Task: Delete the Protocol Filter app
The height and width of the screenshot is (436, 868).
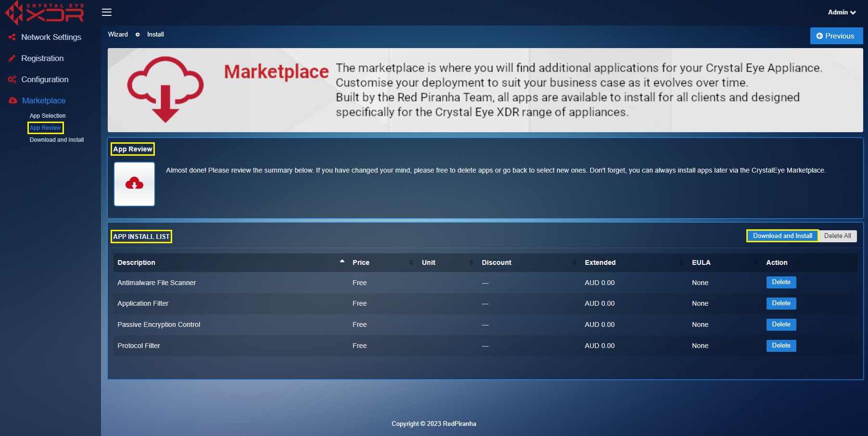Action: pos(781,346)
